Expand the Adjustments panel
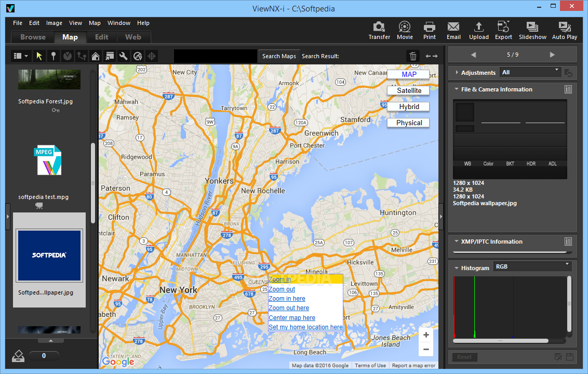Viewport: 588px width, 374px height. coord(457,73)
